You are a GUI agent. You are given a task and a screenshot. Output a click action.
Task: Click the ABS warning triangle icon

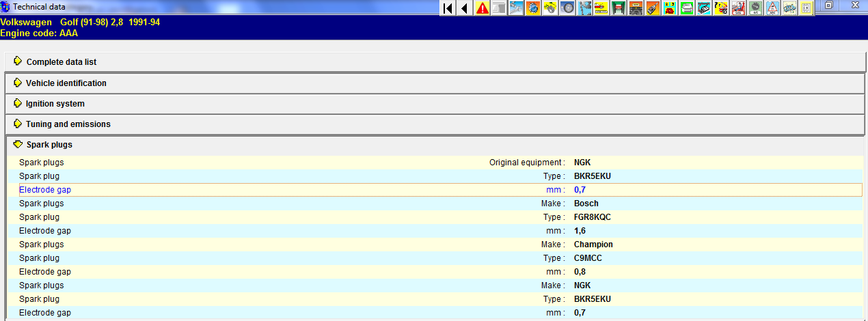coord(772,8)
